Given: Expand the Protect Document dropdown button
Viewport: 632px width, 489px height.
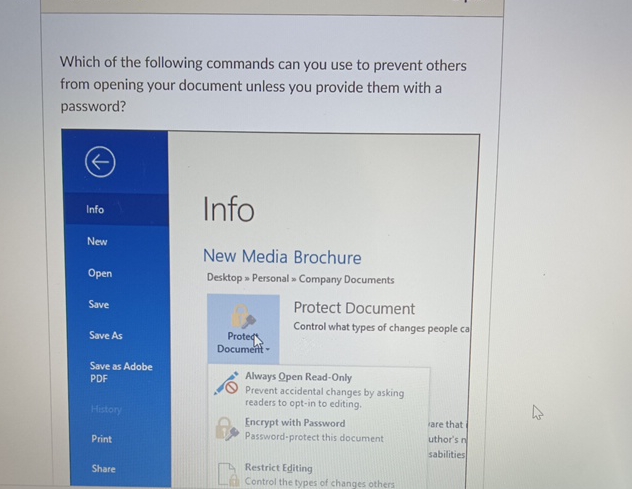Looking at the screenshot, I should pos(243,329).
